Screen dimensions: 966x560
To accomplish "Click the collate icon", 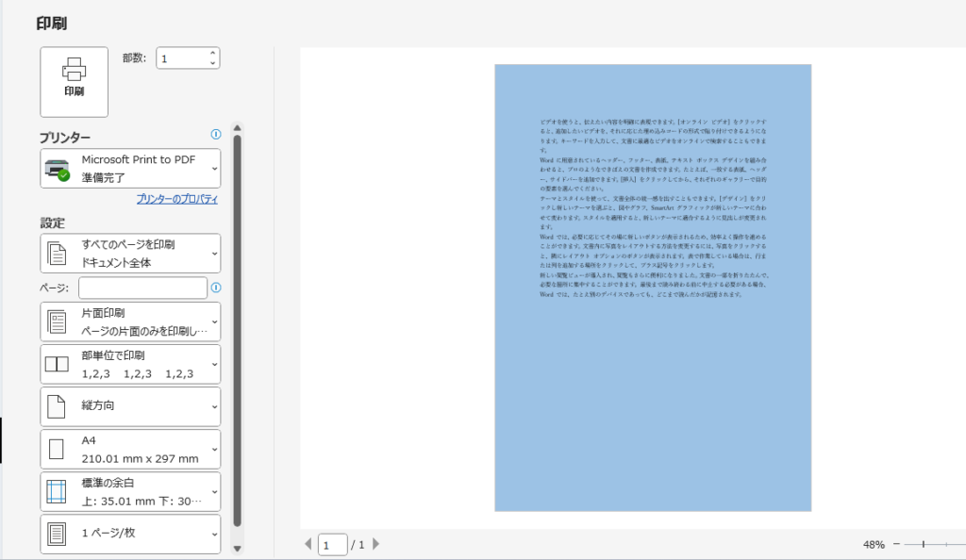I will [x=57, y=364].
